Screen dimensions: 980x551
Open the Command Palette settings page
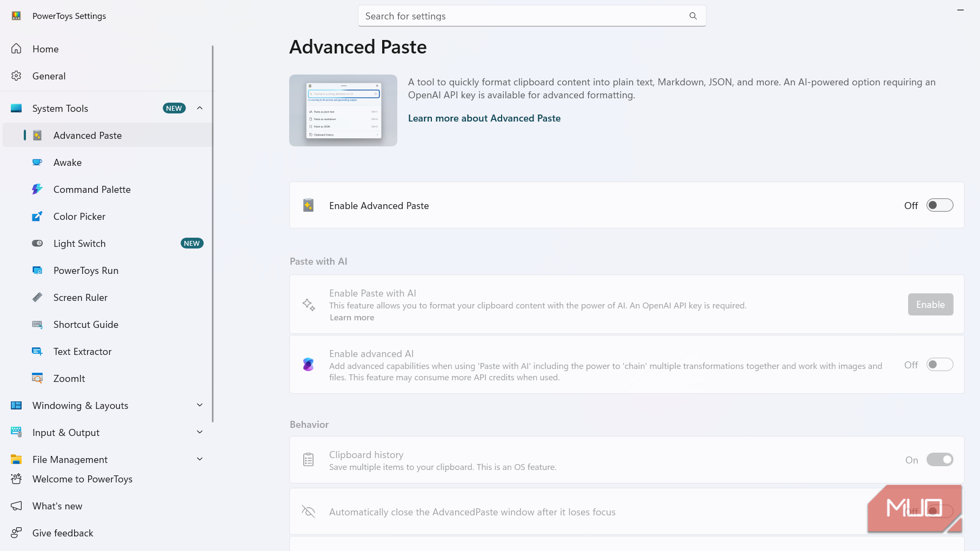click(x=107, y=189)
